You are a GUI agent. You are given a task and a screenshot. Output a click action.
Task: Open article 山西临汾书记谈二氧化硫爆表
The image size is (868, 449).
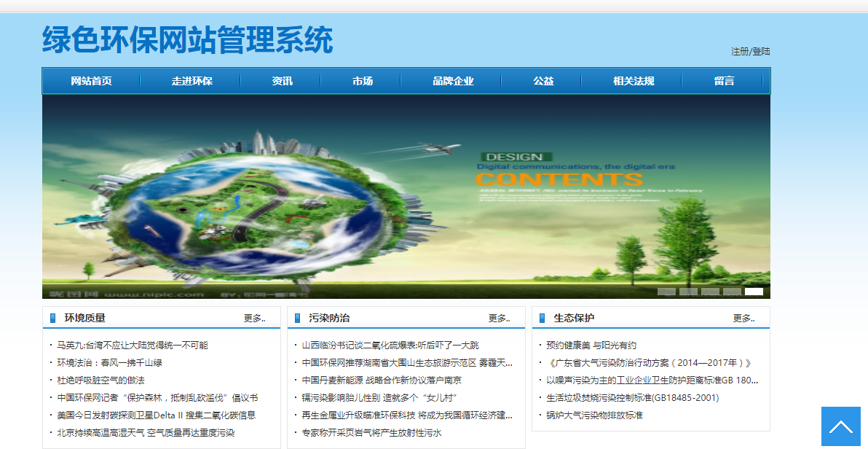(x=390, y=345)
